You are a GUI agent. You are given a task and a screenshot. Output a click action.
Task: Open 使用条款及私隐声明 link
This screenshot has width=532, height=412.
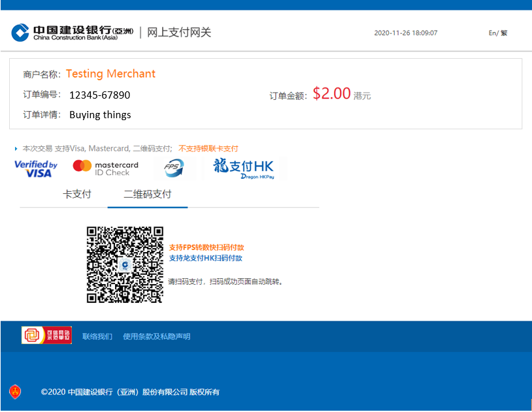click(156, 336)
